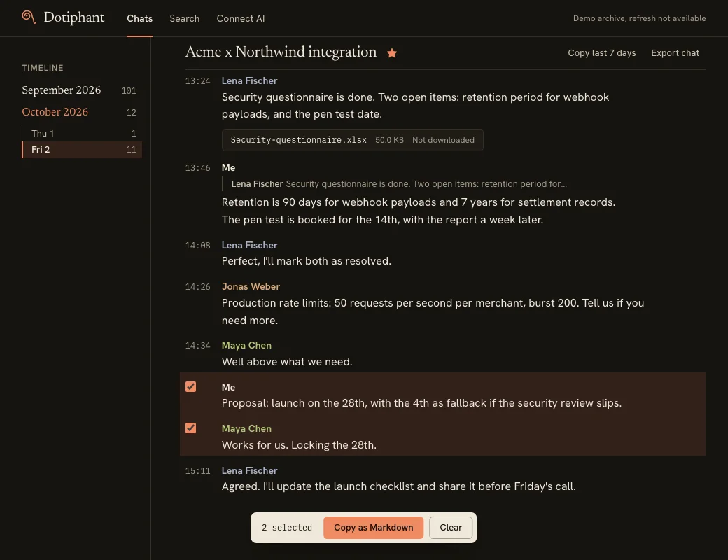Image resolution: width=728 pixels, height=560 pixels.
Task: Uncheck the checkbox on Me's launch proposal message
Action: [191, 387]
